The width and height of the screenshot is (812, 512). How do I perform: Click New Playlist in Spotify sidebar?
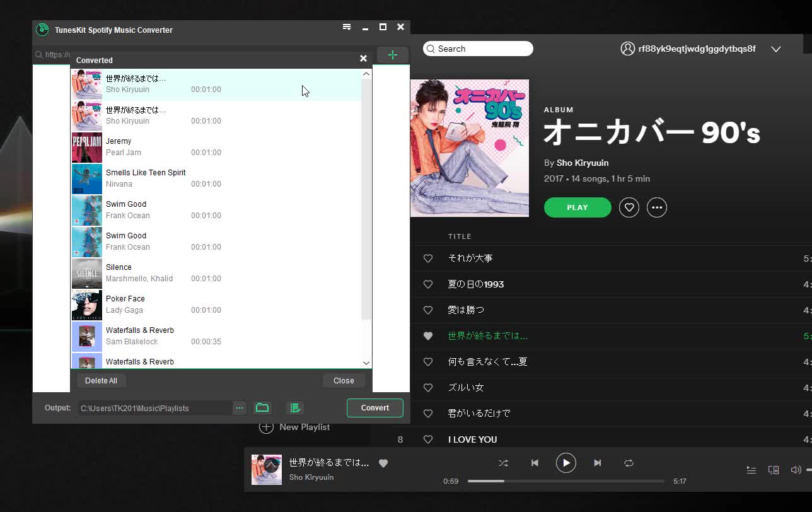[294, 427]
